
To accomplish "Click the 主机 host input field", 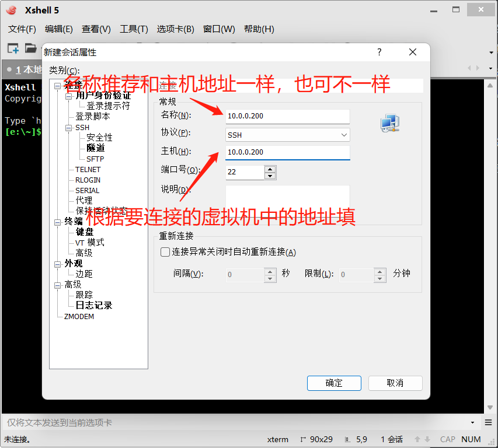I will click(287, 152).
